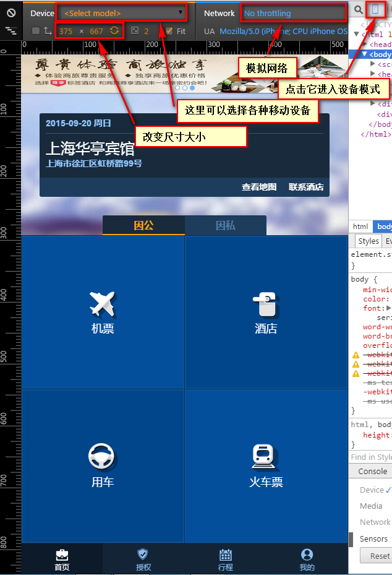Uncheck the Fit checkbox

pos(169,31)
